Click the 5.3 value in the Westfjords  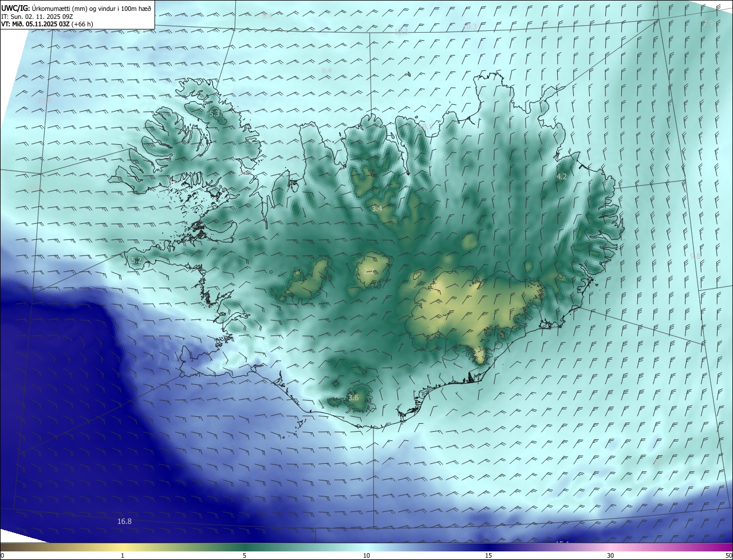click(215, 114)
